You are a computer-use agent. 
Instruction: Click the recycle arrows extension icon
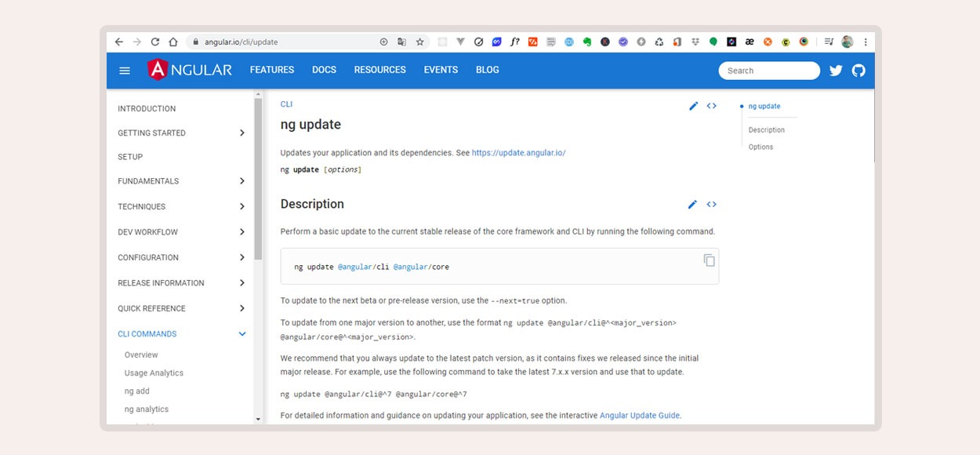659,42
